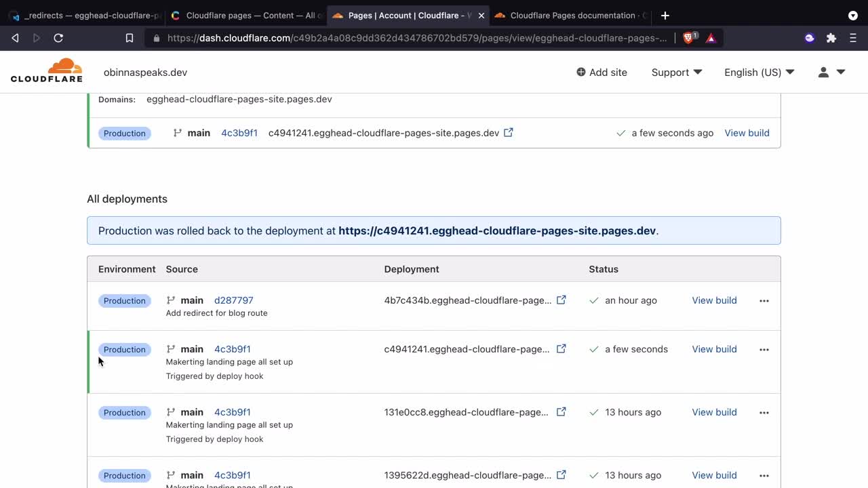Reload the page with browser refresh icon
The width and height of the screenshot is (868, 488).
click(58, 38)
